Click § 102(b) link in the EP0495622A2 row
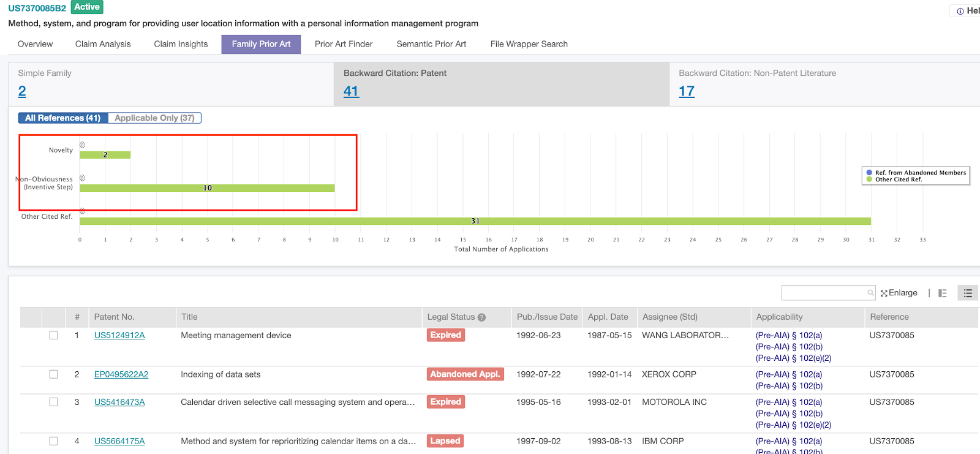The width and height of the screenshot is (980, 454). (790, 386)
